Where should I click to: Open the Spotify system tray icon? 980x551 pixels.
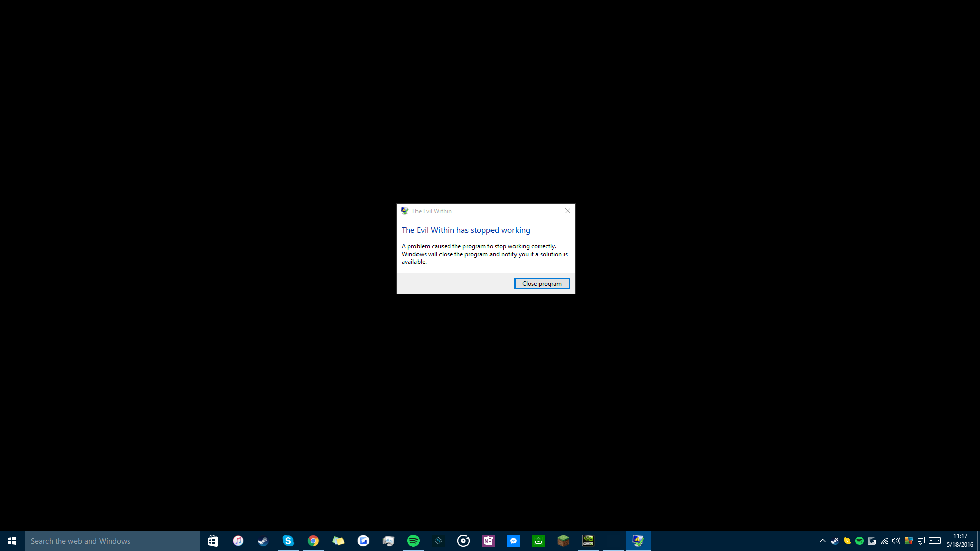click(859, 541)
